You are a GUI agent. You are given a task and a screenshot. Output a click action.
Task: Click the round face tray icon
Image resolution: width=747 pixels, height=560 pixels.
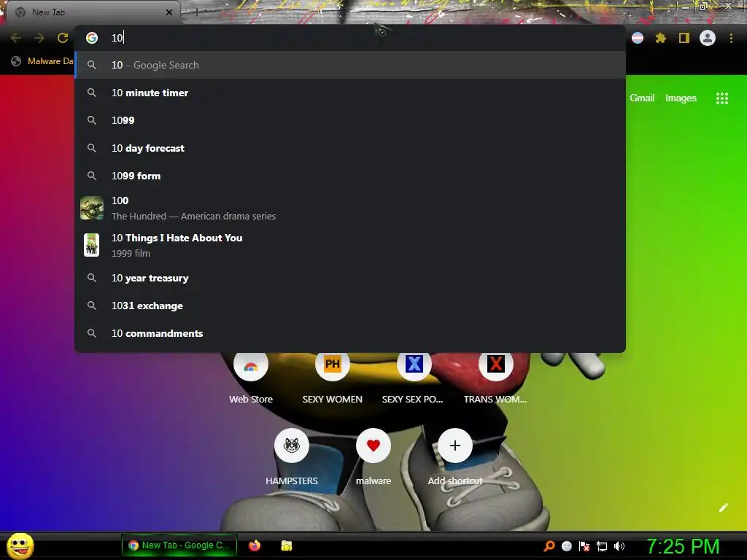click(x=566, y=546)
